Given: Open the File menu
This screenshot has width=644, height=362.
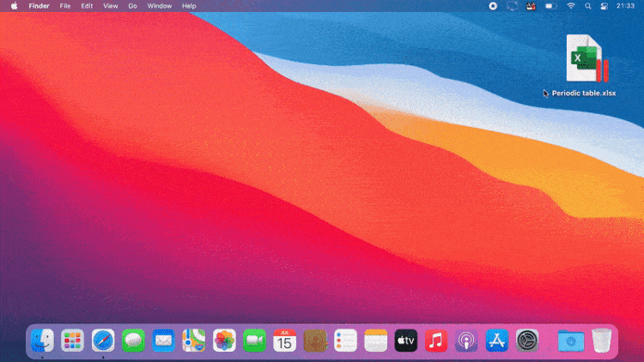Looking at the screenshot, I should point(65,6).
